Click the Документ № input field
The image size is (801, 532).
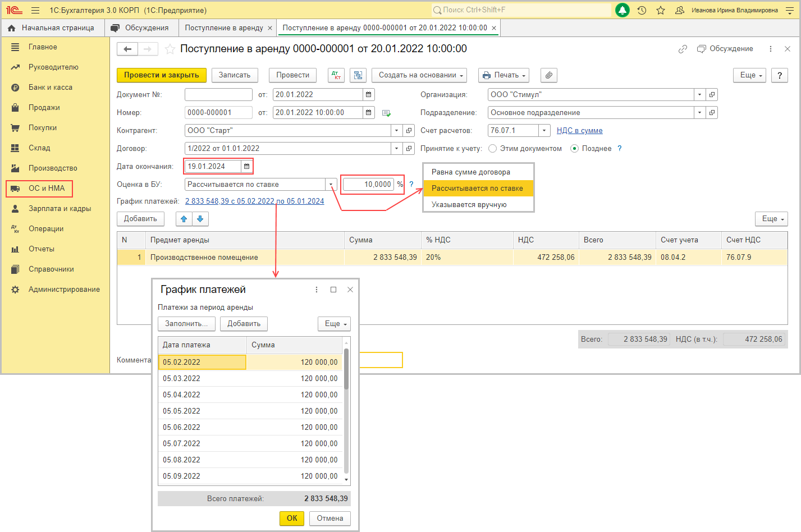(x=218, y=95)
